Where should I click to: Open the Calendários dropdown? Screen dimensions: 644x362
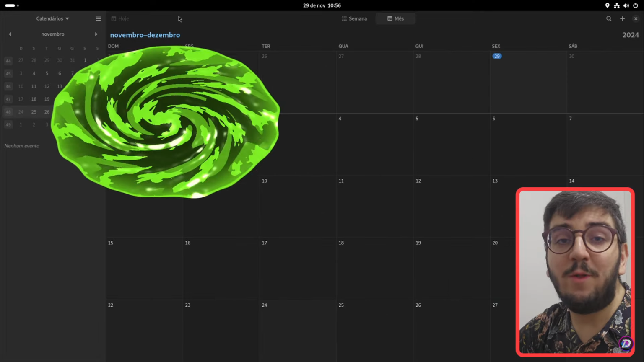[52, 18]
